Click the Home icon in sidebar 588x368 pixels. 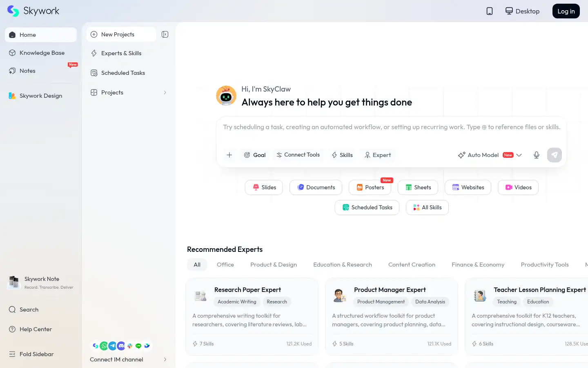pos(12,35)
